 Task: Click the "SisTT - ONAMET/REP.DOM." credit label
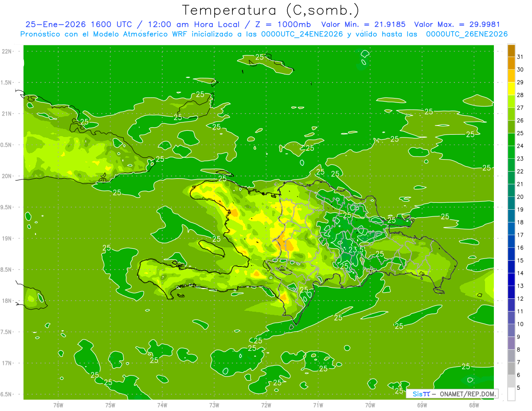coord(452,394)
